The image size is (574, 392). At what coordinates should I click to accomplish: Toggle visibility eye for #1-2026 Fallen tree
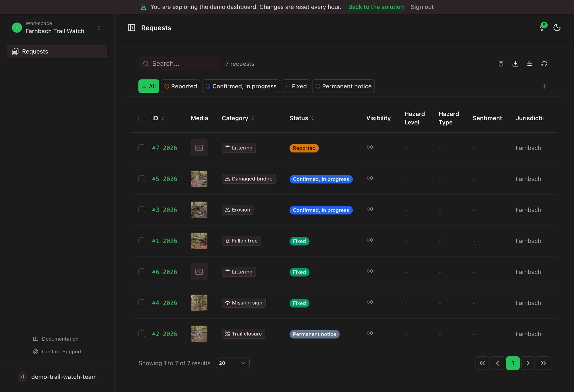pyautogui.click(x=370, y=240)
